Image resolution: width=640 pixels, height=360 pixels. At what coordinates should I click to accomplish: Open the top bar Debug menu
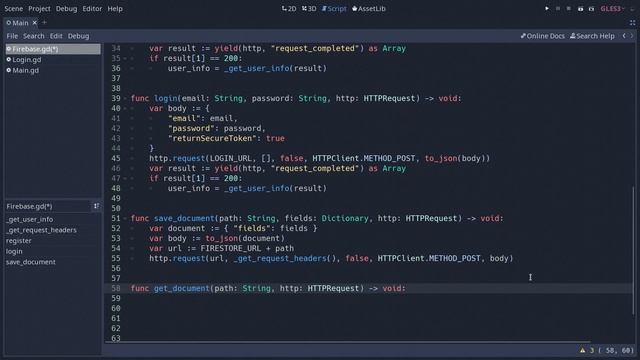pos(67,9)
